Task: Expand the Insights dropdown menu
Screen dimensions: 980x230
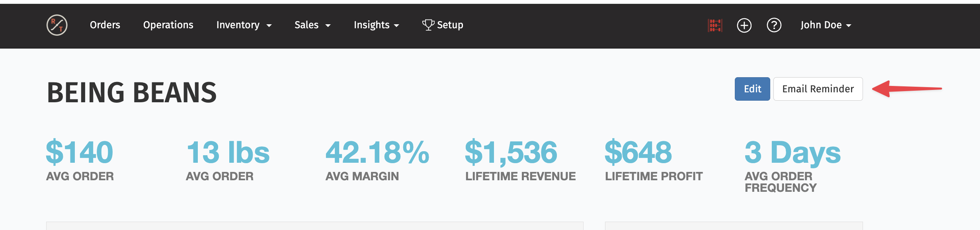Action: (376, 25)
